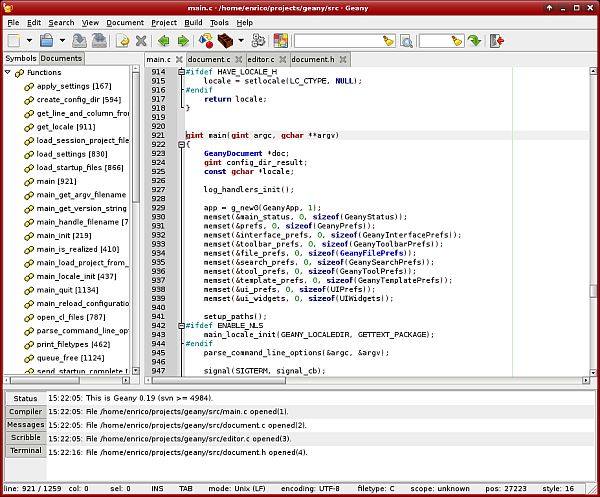Open the View menu
The width and height of the screenshot is (600, 497).
[90, 23]
